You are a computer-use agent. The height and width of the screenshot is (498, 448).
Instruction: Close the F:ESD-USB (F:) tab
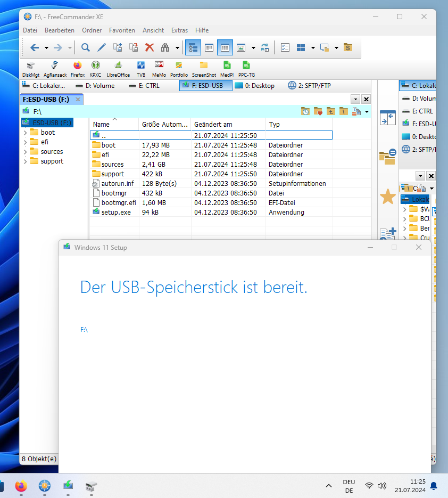[78, 100]
